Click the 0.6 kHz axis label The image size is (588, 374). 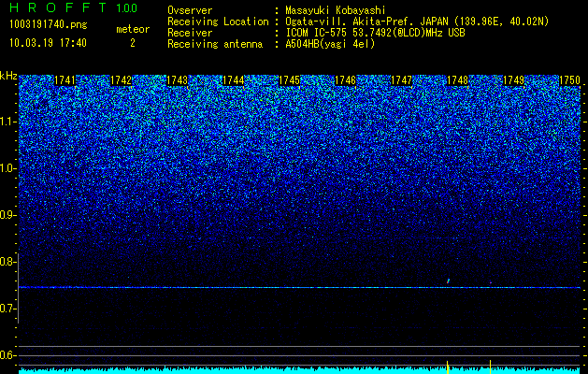click(8, 355)
